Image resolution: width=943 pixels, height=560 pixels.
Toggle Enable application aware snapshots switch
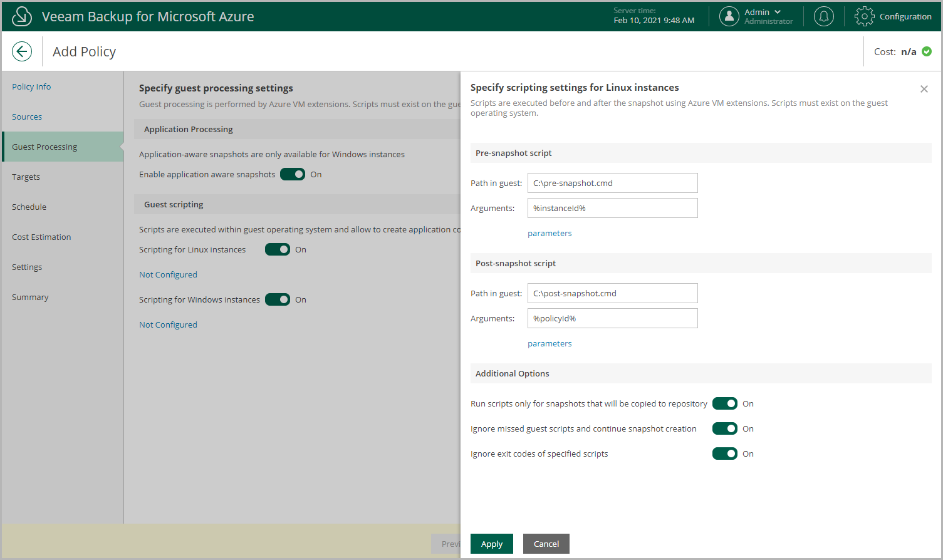pos(293,174)
